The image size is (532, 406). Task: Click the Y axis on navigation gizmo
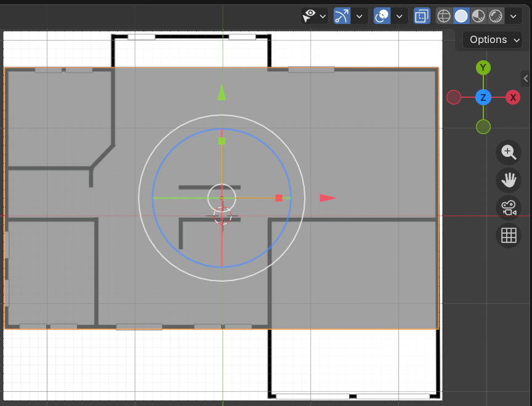coord(483,68)
